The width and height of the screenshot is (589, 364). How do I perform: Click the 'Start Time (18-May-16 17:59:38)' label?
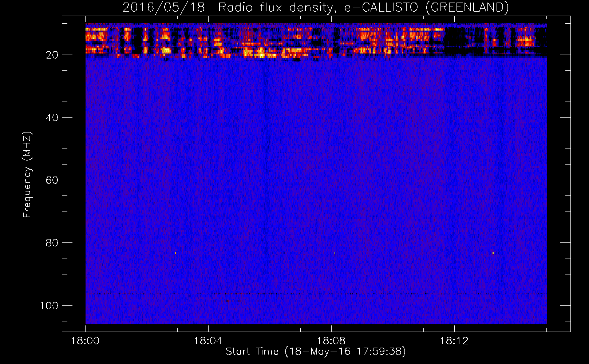tap(316, 352)
